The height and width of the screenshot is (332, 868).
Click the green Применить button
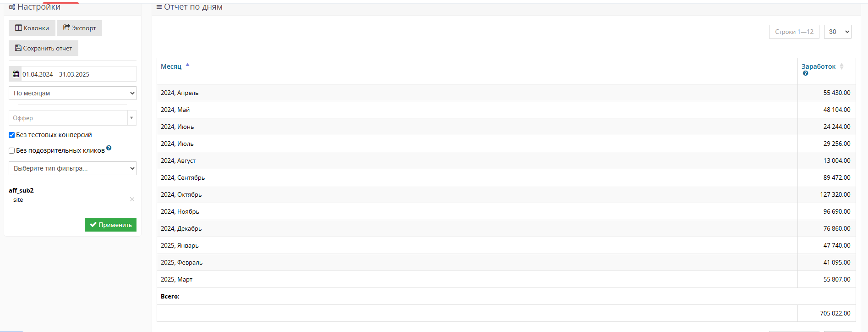pyautogui.click(x=110, y=225)
